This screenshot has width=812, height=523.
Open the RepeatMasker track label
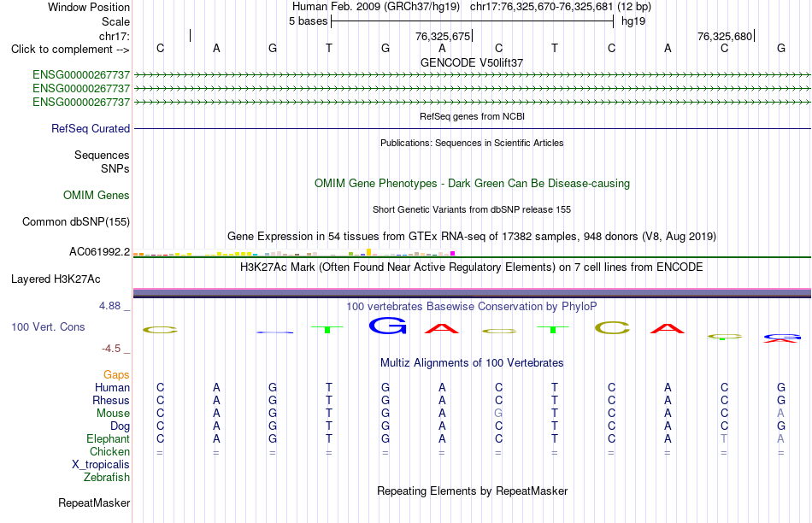pos(94,502)
